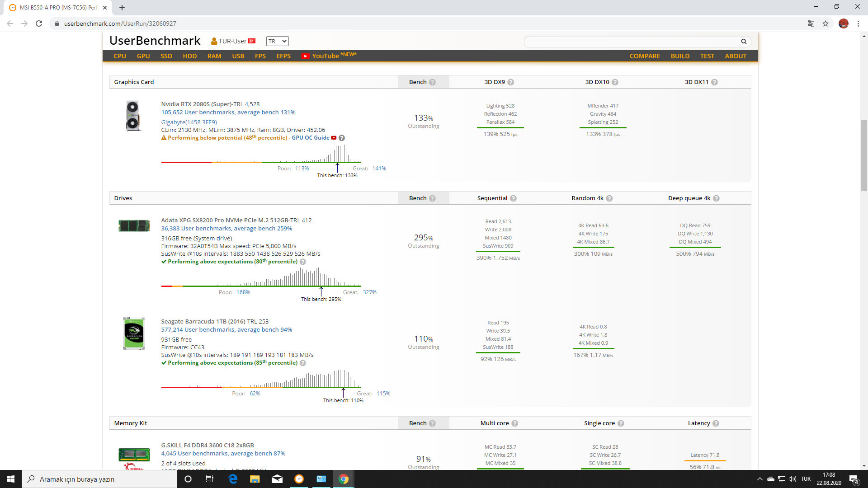This screenshot has height=488, width=868.
Task: Show hidden system tray icons
Action: coord(759,479)
